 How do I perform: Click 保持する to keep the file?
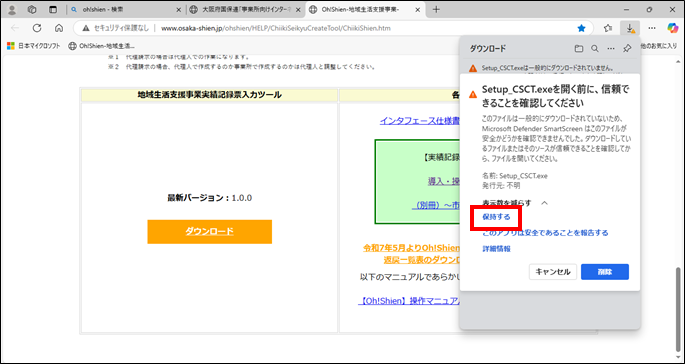click(496, 217)
